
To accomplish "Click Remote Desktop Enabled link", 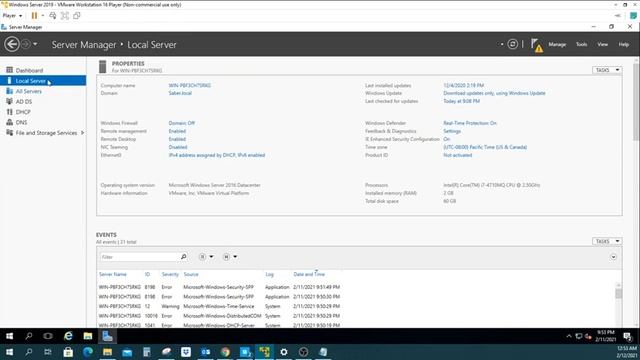I will [x=177, y=139].
